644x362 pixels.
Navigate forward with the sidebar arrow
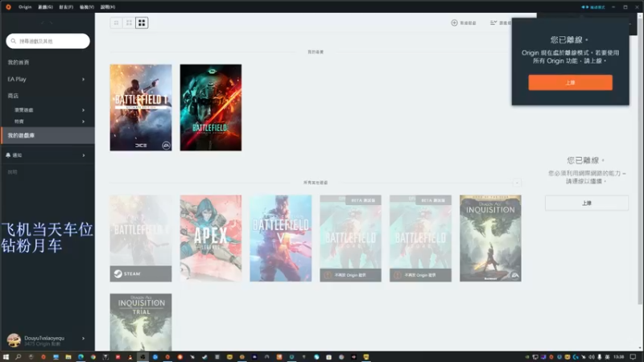pyautogui.click(x=52, y=23)
